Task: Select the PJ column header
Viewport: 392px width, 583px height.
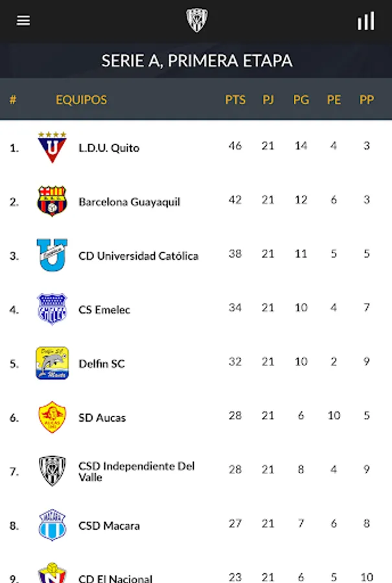Action: click(268, 100)
